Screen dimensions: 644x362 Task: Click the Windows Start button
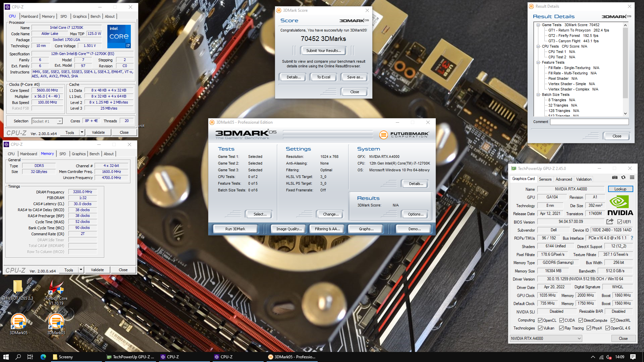coord(6,357)
